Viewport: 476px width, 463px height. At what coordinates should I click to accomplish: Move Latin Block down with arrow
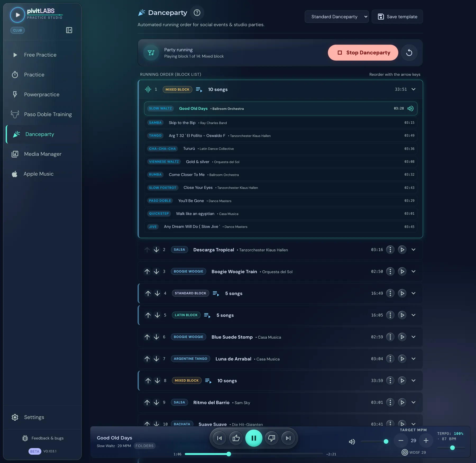[157, 315]
